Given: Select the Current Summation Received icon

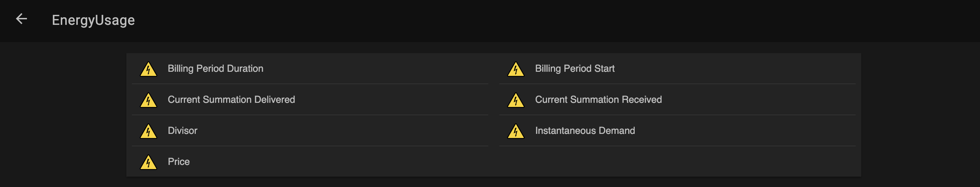Looking at the screenshot, I should click(516, 100).
